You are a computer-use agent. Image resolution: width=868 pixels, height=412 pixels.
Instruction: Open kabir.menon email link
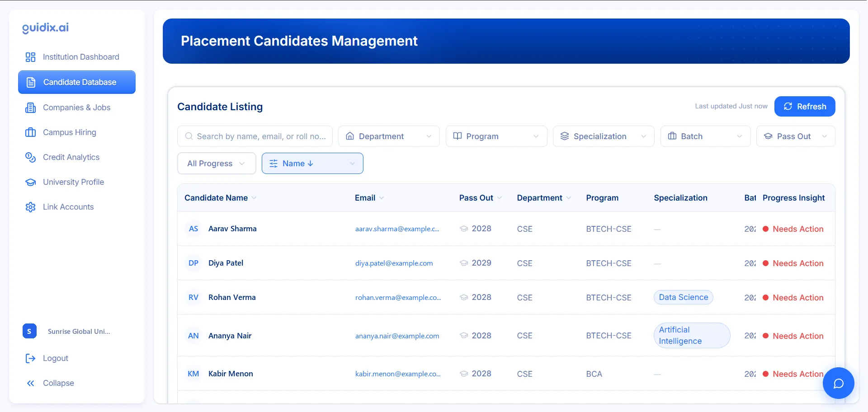point(398,374)
